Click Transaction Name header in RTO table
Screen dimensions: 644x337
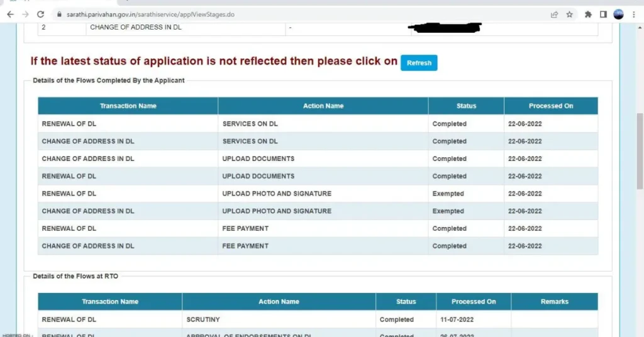pyautogui.click(x=110, y=302)
